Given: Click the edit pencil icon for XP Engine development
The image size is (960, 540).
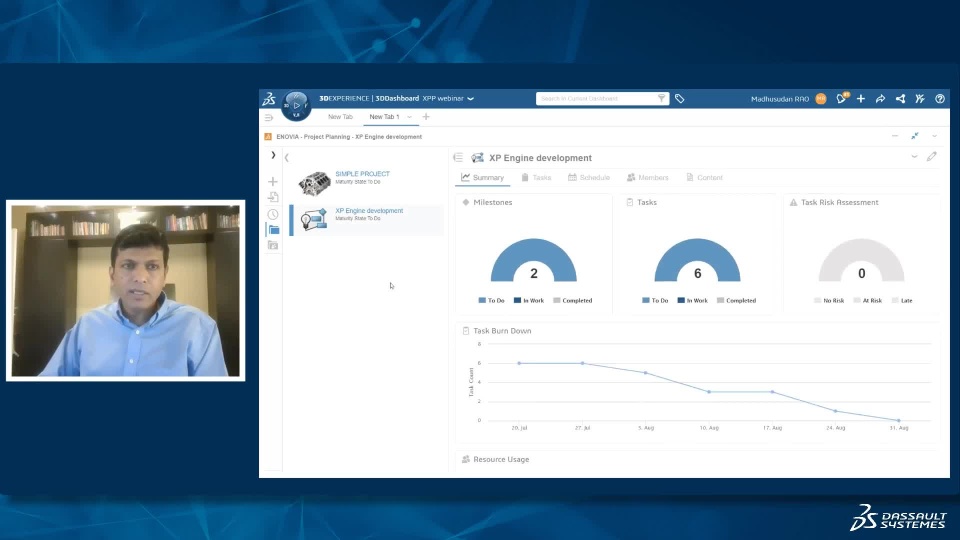Looking at the screenshot, I should click(932, 157).
